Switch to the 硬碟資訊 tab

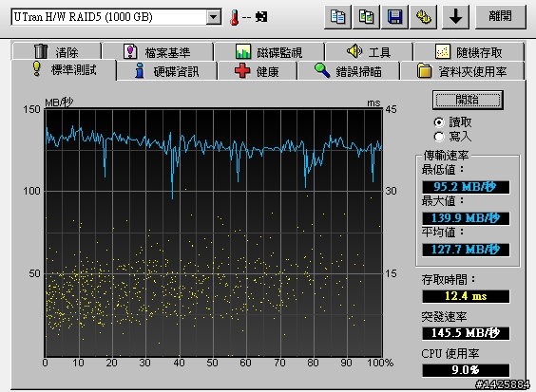pos(167,71)
